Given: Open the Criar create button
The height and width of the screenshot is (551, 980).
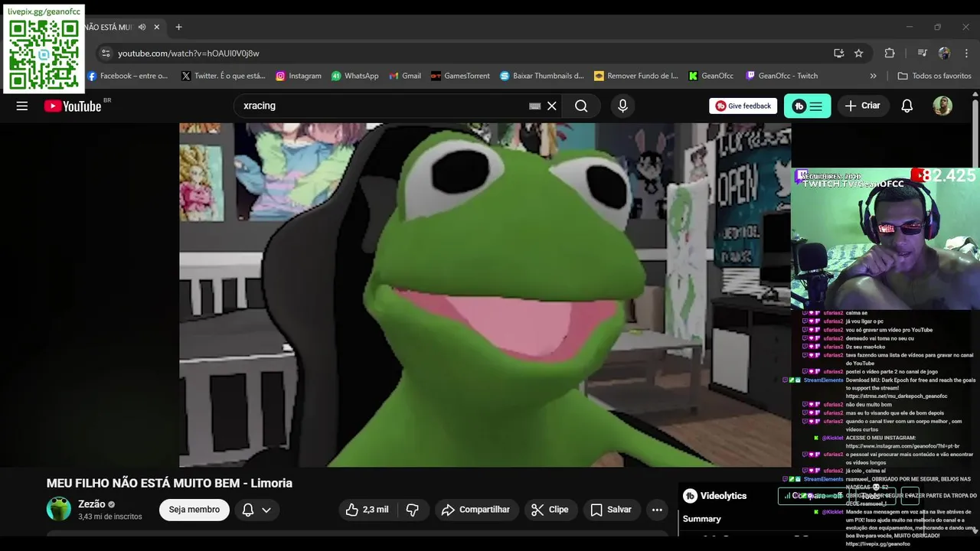Looking at the screenshot, I should (x=862, y=106).
